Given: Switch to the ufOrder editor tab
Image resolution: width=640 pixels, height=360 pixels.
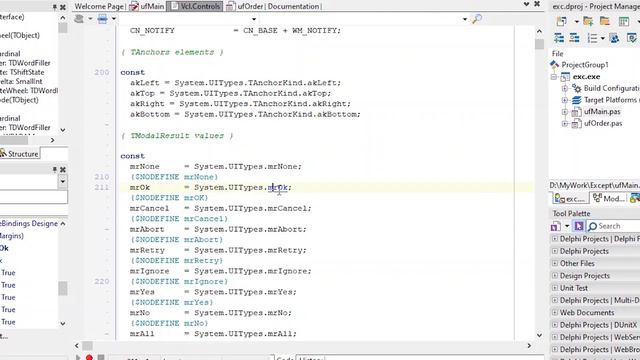Looking at the screenshot, I should click(244, 6).
